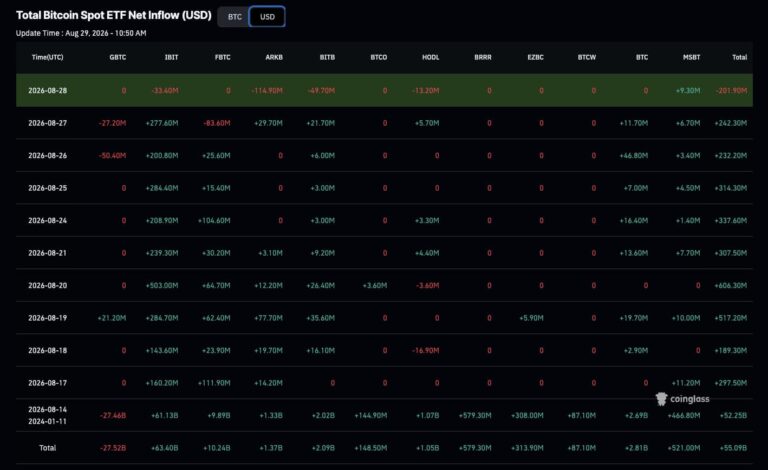768x470 pixels.
Task: Click the +503.00M IBIT value
Action: tap(162, 285)
